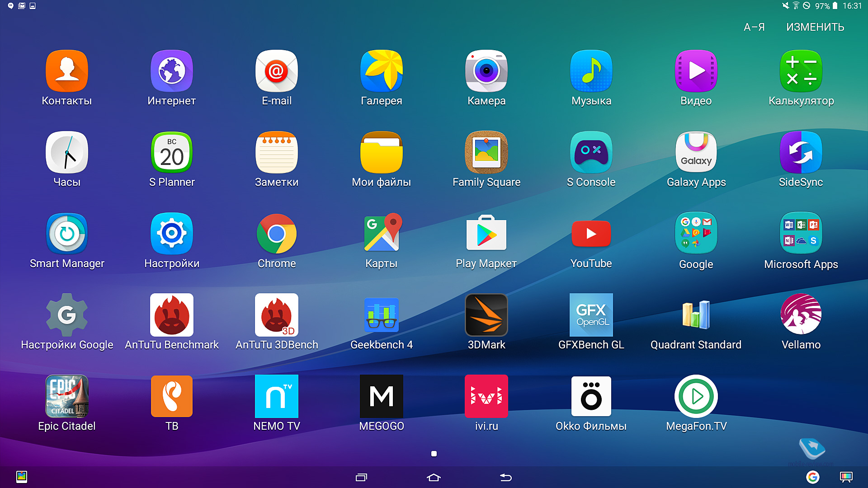Screen dimensions: 868x488
Task: Open Настройки settings app
Action: pos(172,234)
